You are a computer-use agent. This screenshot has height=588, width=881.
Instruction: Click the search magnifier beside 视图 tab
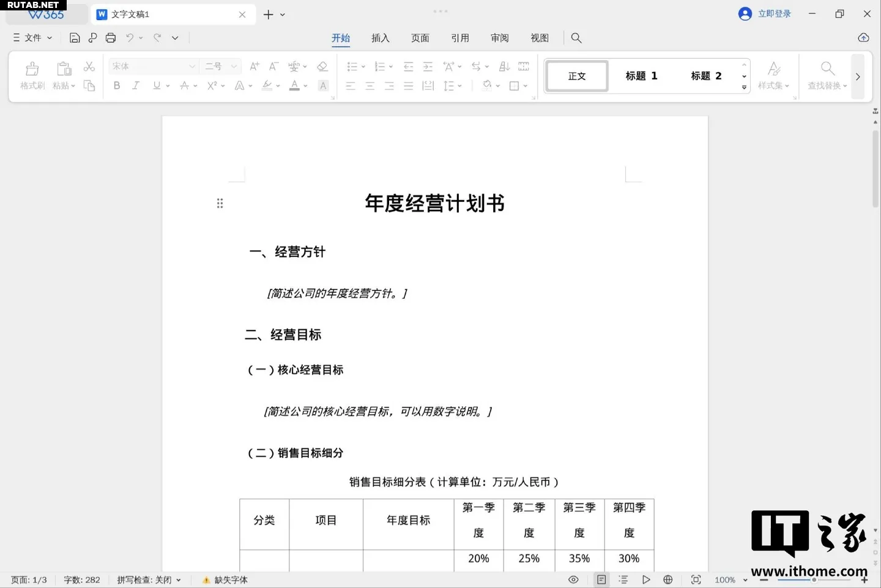click(x=576, y=38)
